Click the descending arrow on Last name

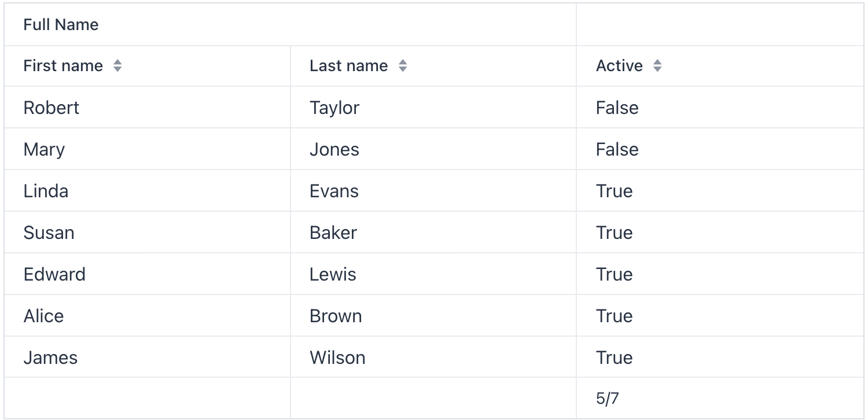(x=403, y=69)
